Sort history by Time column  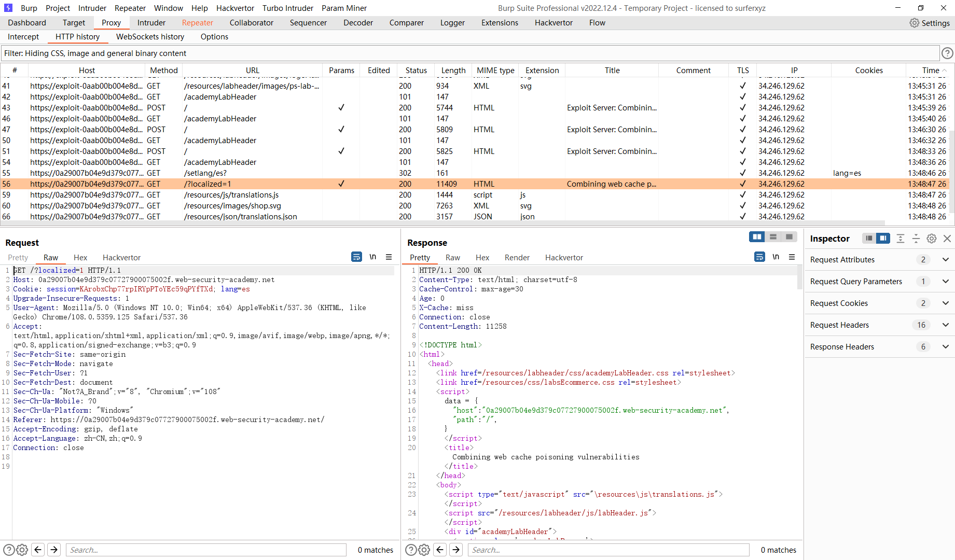(x=930, y=71)
